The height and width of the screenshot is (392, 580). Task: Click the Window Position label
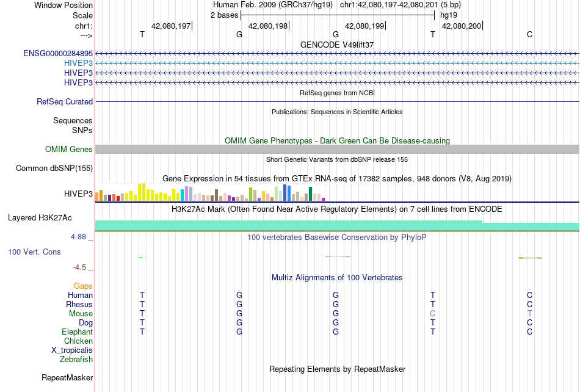point(63,5)
